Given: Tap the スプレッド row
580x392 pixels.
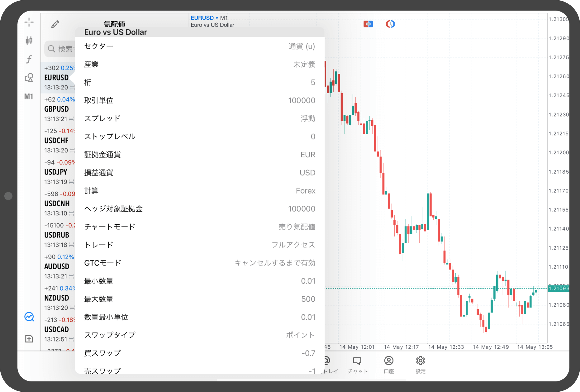Looking at the screenshot, I should (200, 118).
